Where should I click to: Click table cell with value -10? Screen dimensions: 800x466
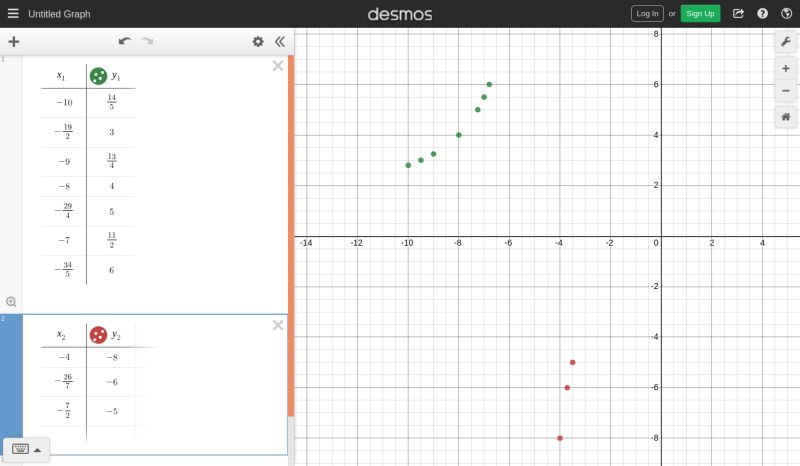64,103
